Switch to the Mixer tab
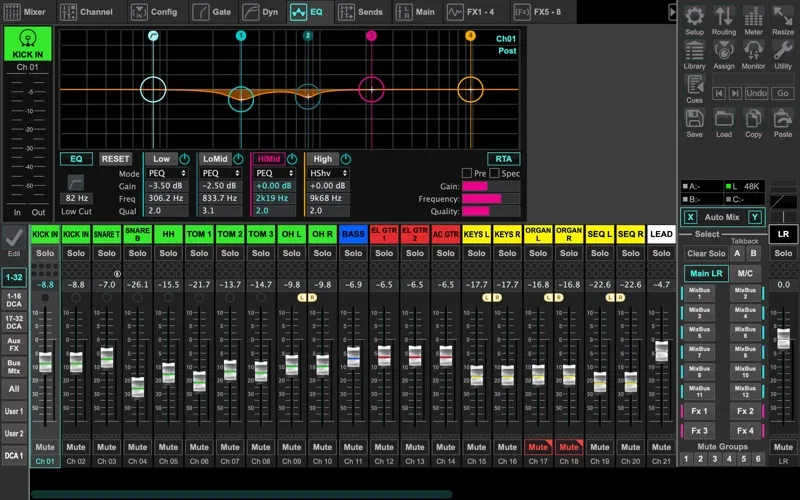This screenshot has width=800, height=500. pos(26,12)
